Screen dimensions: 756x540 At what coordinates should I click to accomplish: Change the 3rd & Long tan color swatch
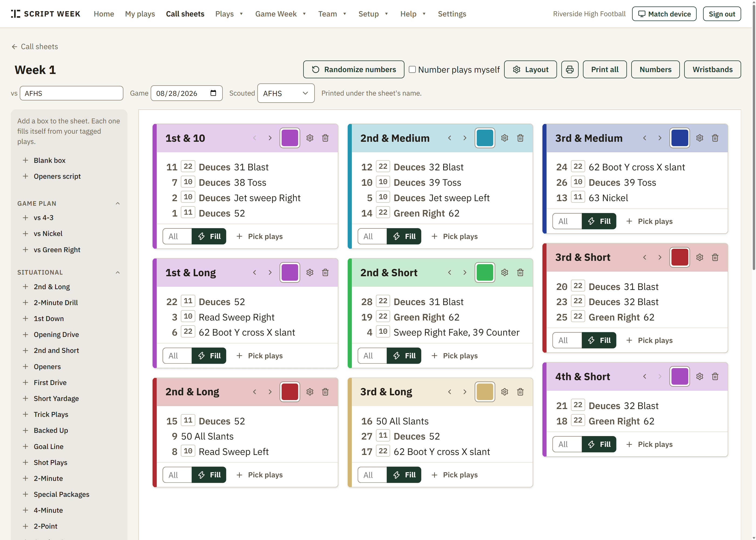pyautogui.click(x=485, y=392)
